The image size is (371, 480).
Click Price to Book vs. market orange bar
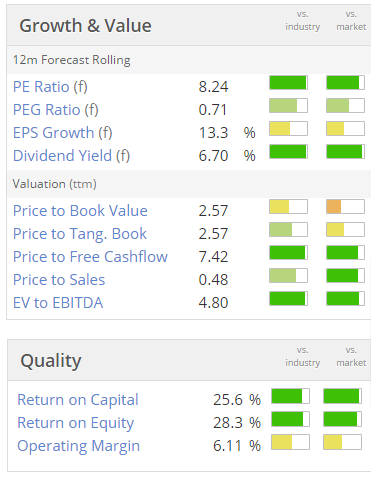pos(345,207)
